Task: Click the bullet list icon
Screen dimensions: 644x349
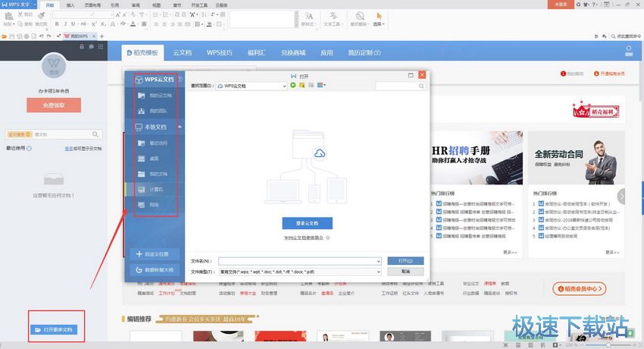Action: click(x=155, y=15)
